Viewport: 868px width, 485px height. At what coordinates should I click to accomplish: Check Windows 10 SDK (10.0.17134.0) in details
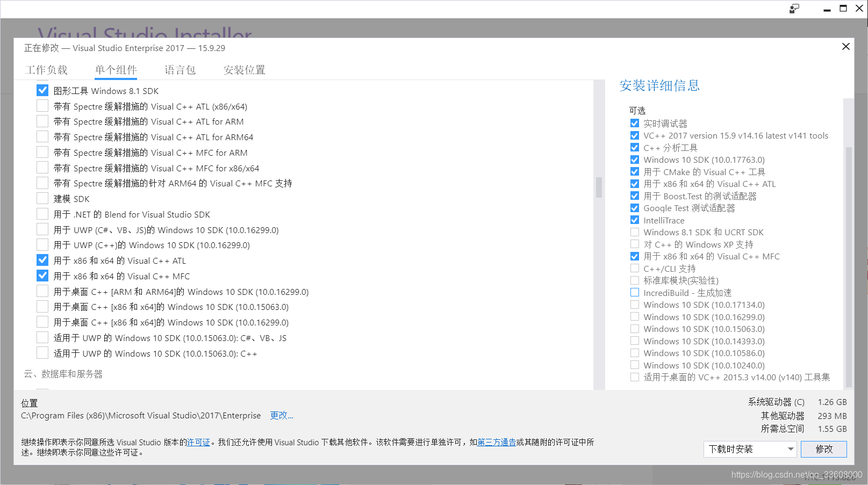635,305
